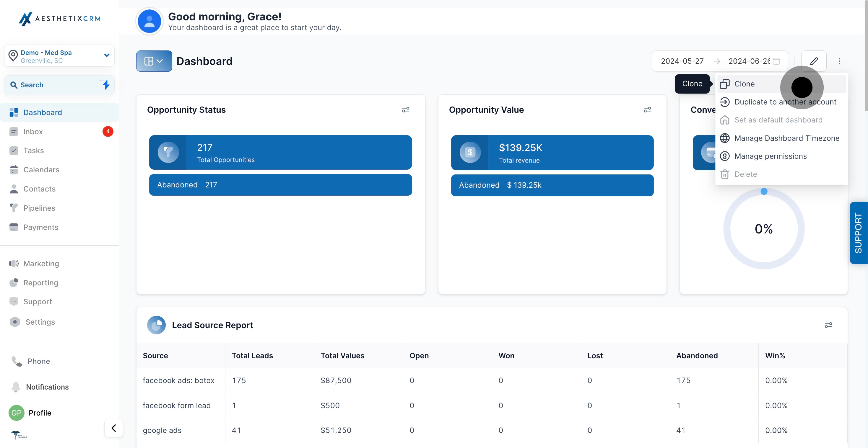This screenshot has height=448, width=868.
Task: Open Opportunity Value widget filter settings
Action: 647,110
